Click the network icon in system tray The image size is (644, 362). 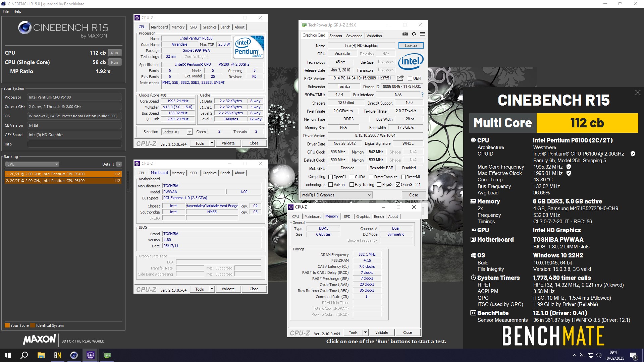[x=591, y=355]
